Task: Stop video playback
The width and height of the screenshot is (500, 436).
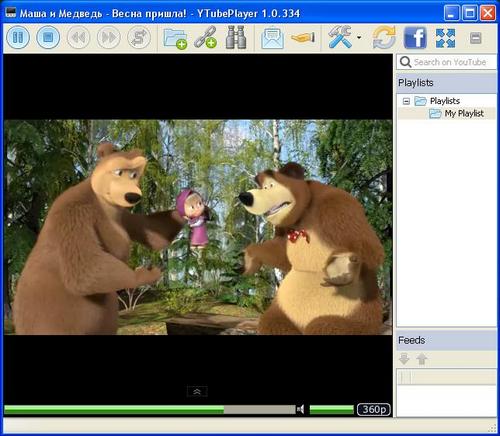Action: coord(48,37)
